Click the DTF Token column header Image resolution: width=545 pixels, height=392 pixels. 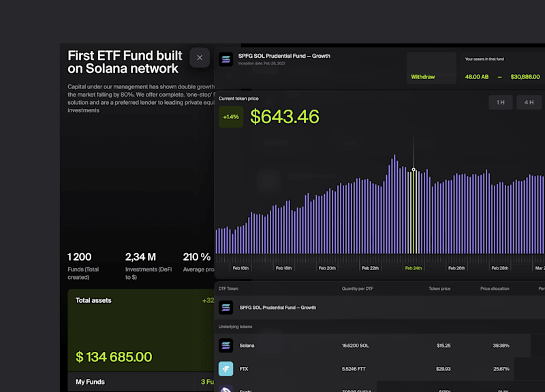click(228, 289)
